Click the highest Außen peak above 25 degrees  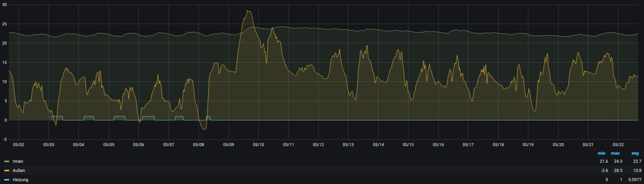[x=249, y=11]
